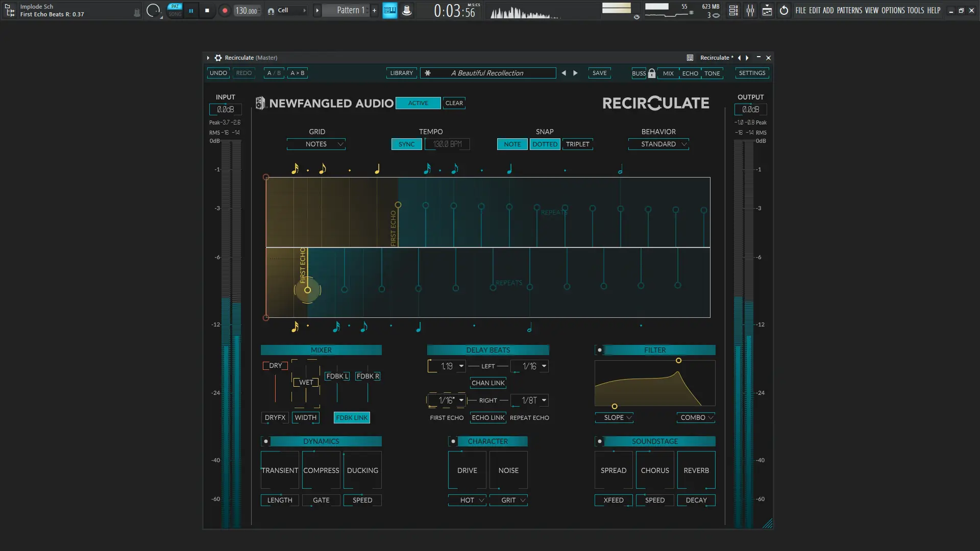Image resolution: width=980 pixels, height=551 pixels.
Task: Open the filter SLOPE dropdown
Action: (x=614, y=417)
